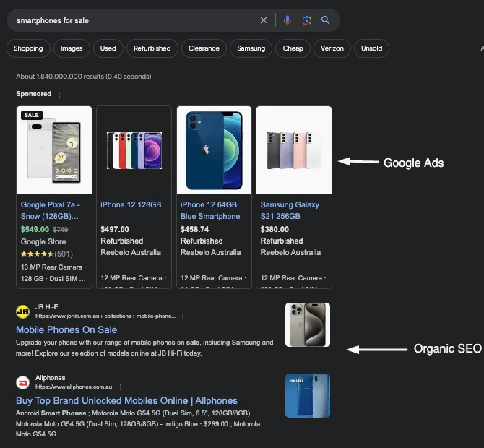Click the JB Hi-Fi result phone thumbnail
This screenshot has width=484, height=448.
click(308, 325)
